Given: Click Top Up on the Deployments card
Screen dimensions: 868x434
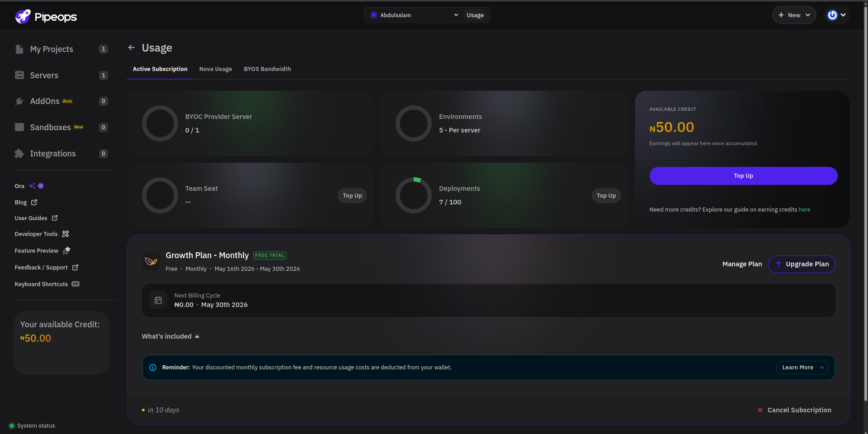Looking at the screenshot, I should (x=606, y=196).
